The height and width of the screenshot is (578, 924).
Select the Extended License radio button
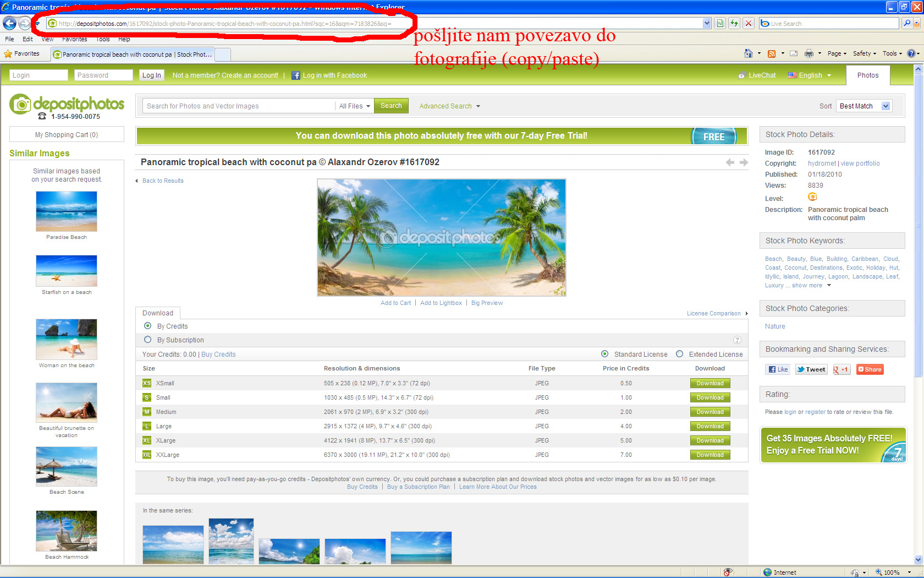[x=679, y=354]
